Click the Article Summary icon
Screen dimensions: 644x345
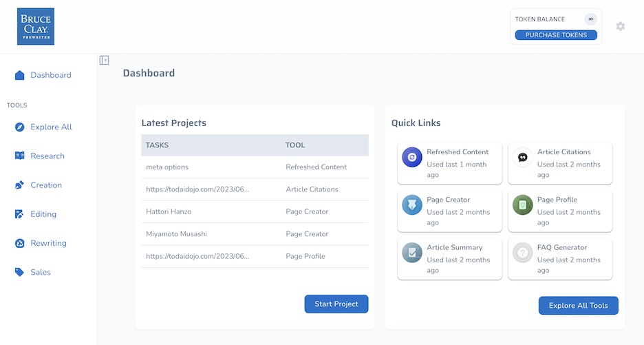412,253
